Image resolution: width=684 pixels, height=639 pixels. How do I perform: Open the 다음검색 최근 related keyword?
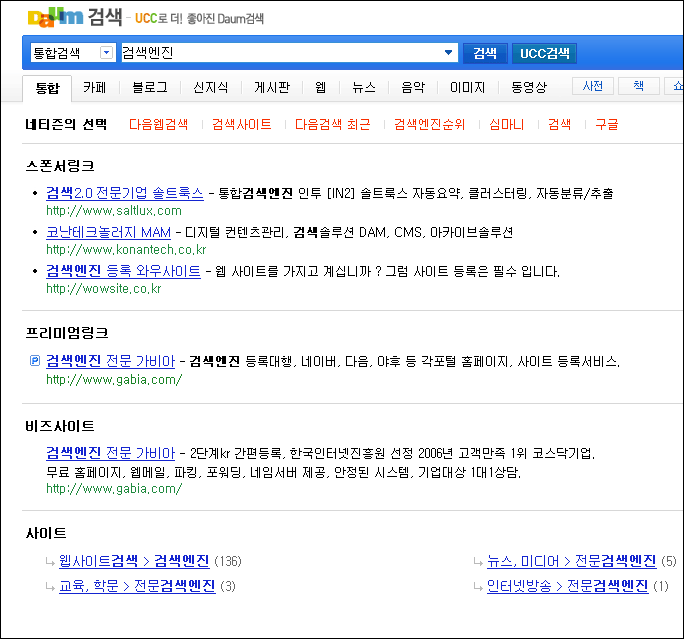click(332, 124)
